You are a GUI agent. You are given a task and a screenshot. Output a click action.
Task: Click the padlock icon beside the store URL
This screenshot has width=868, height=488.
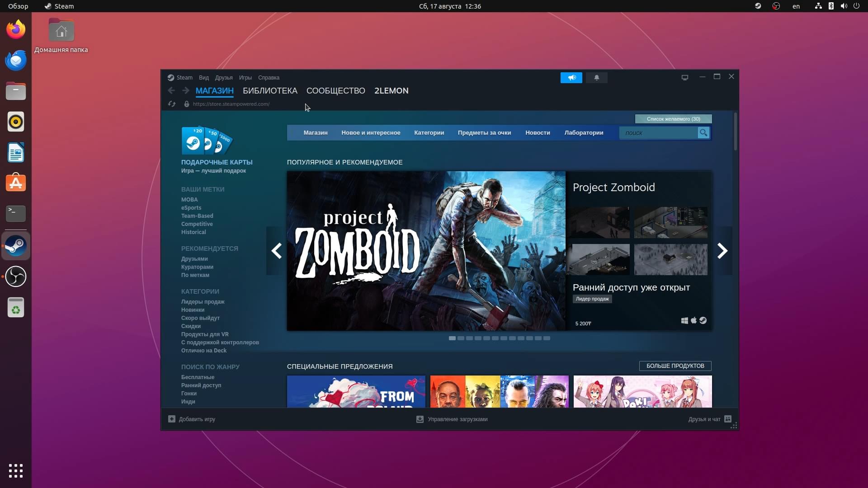click(x=187, y=104)
